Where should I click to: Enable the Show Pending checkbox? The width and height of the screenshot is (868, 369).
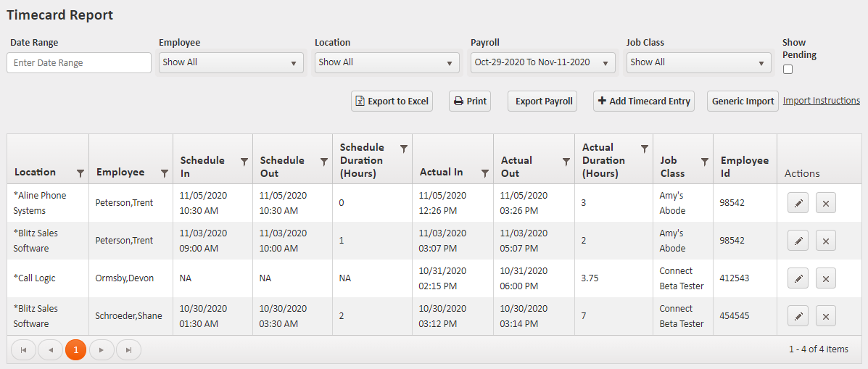point(788,70)
